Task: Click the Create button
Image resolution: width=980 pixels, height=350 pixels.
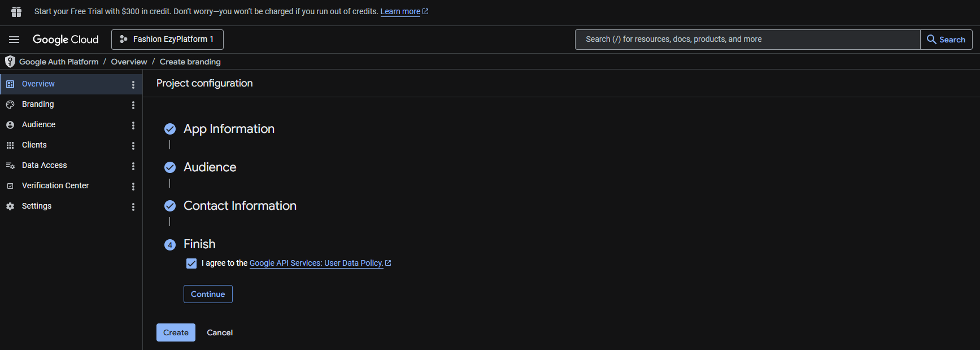Action: [x=176, y=332]
